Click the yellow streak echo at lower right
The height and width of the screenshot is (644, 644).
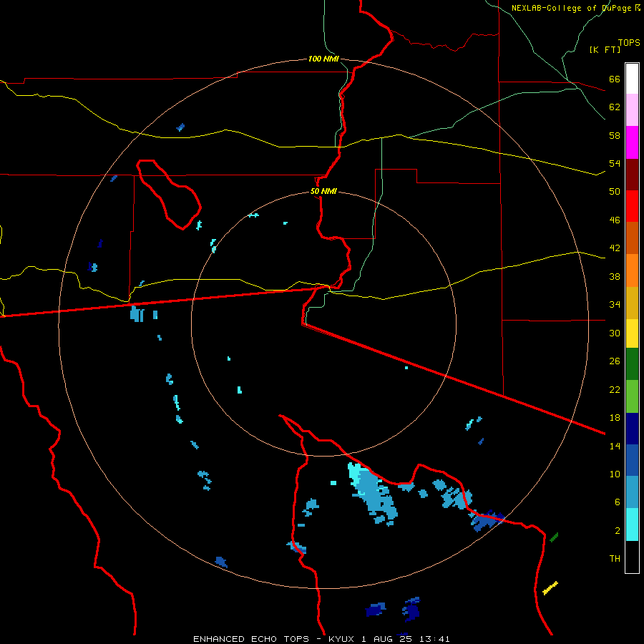[550, 587]
